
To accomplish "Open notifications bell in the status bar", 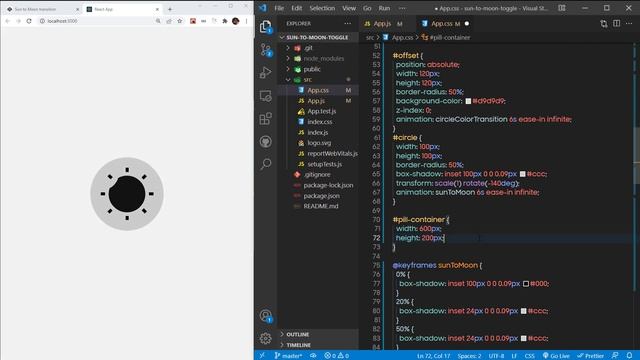I will (x=629, y=356).
